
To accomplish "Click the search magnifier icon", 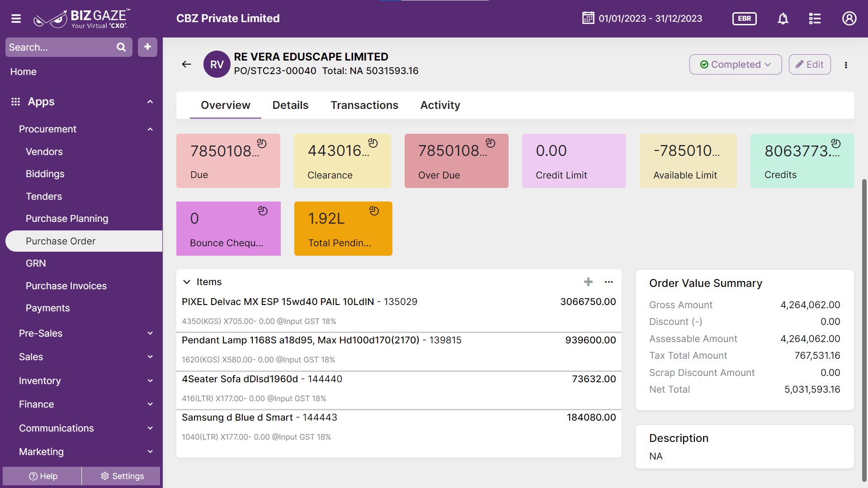I will (121, 47).
